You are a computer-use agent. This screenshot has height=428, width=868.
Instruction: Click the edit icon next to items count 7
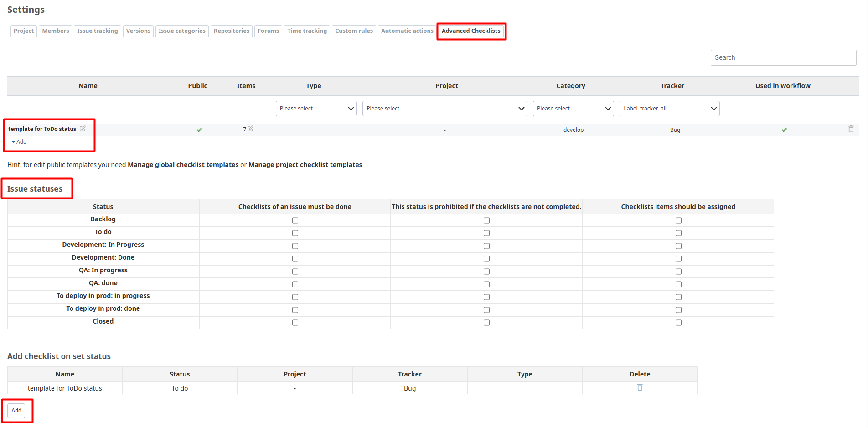tap(250, 129)
